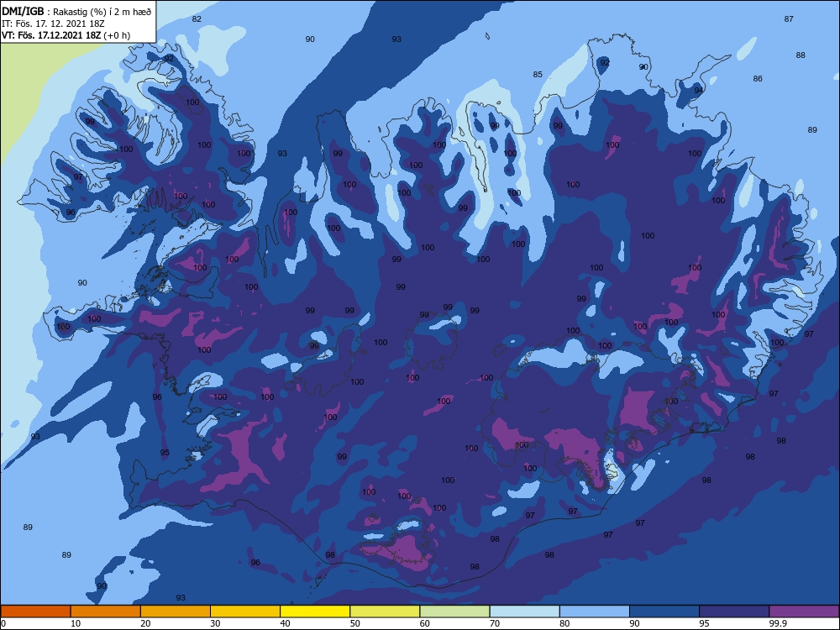
Task: Click the '85' humidity value on map
Action: pyautogui.click(x=538, y=75)
